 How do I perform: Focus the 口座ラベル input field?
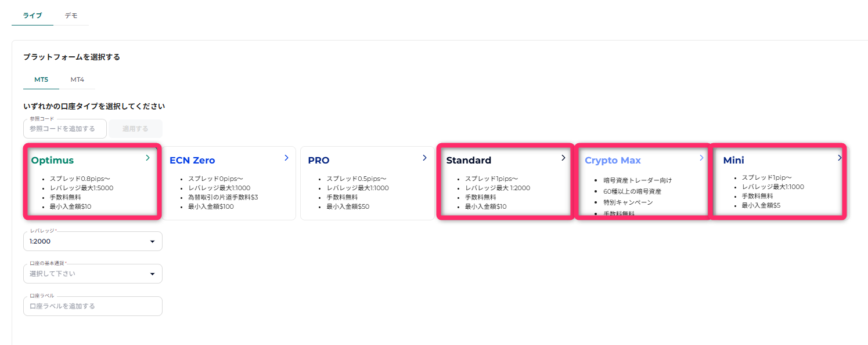(x=93, y=306)
